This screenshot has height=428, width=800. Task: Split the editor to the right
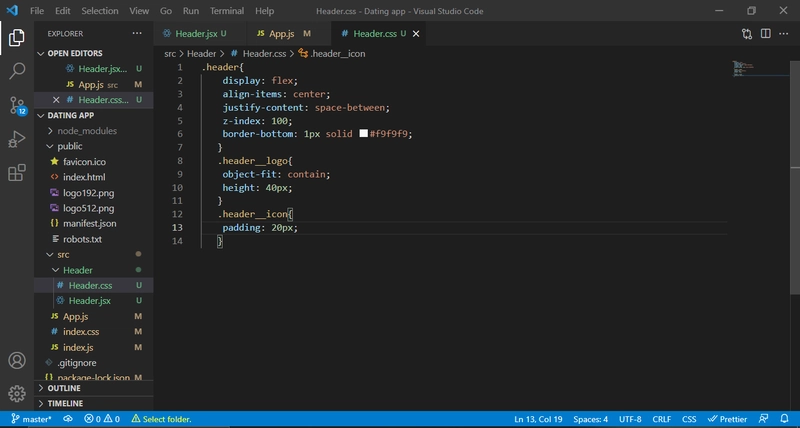[765, 34]
